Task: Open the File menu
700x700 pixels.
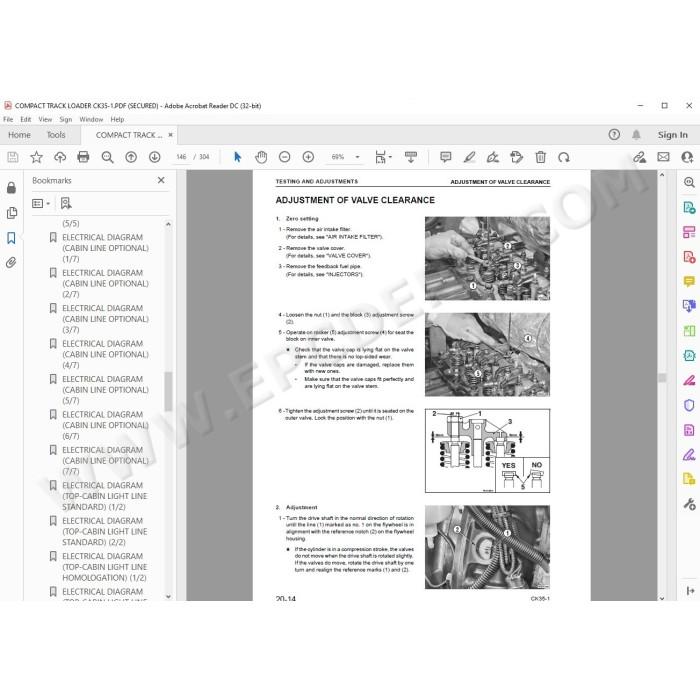Action: tap(8, 120)
